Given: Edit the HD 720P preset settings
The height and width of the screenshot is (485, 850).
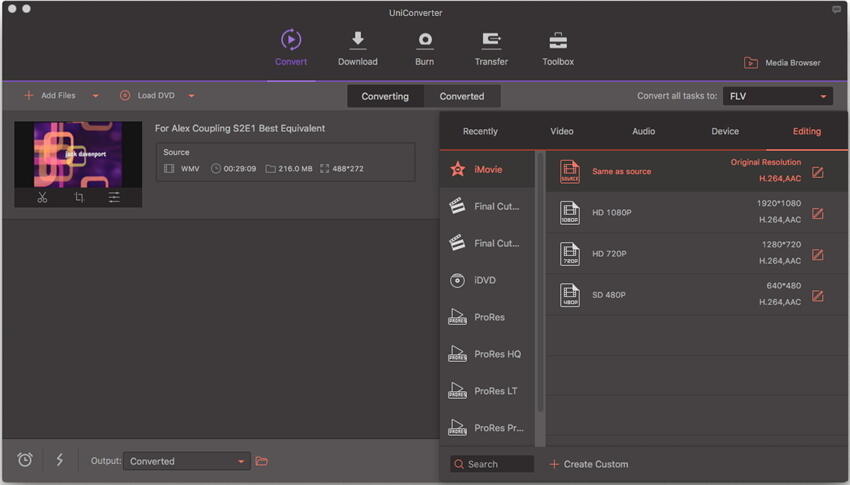Looking at the screenshot, I should [817, 255].
